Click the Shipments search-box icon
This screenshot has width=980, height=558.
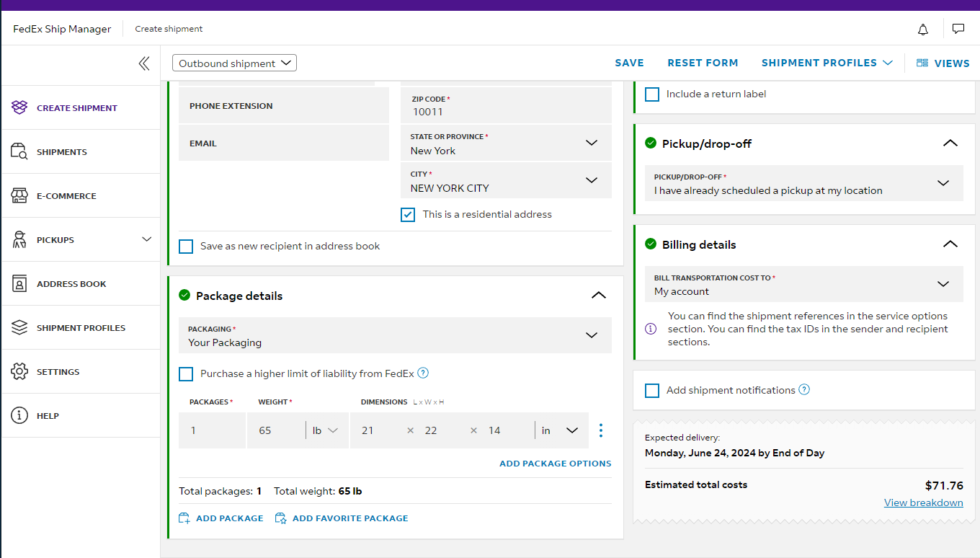click(19, 152)
